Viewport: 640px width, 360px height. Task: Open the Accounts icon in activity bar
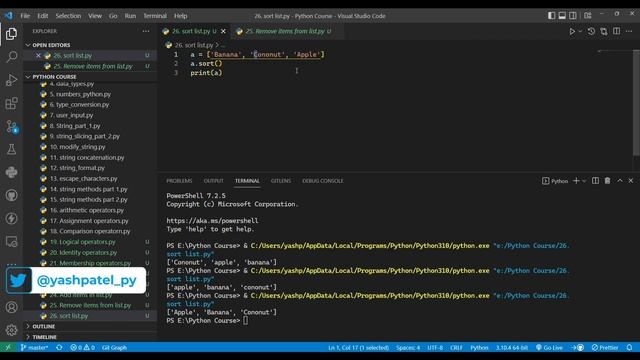[x=11, y=307]
